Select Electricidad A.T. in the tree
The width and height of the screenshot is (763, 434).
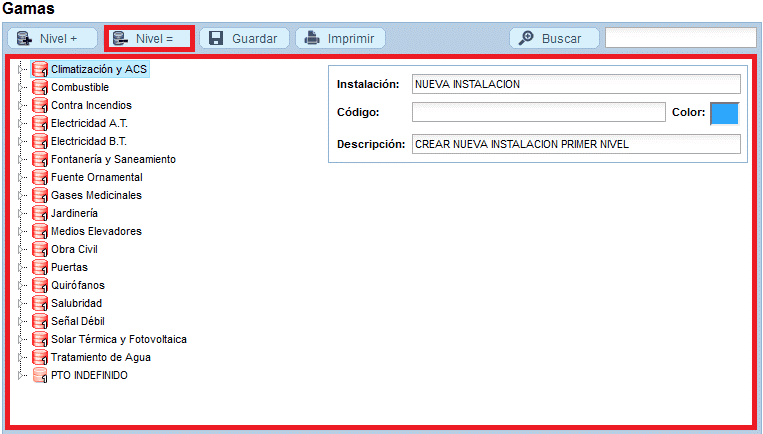click(89, 124)
